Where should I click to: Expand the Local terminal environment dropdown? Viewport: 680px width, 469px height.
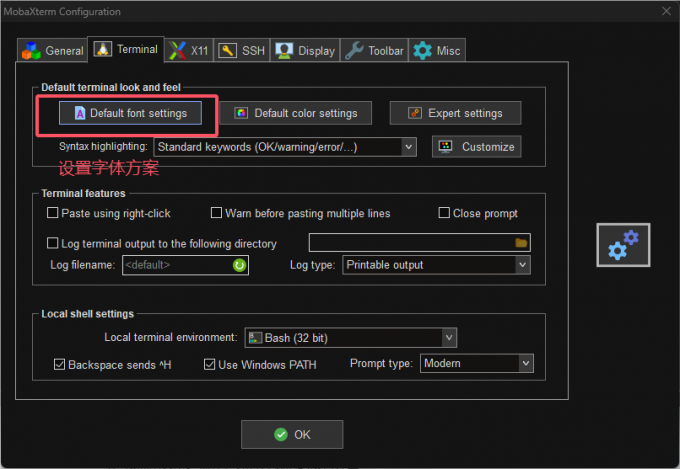(449, 338)
